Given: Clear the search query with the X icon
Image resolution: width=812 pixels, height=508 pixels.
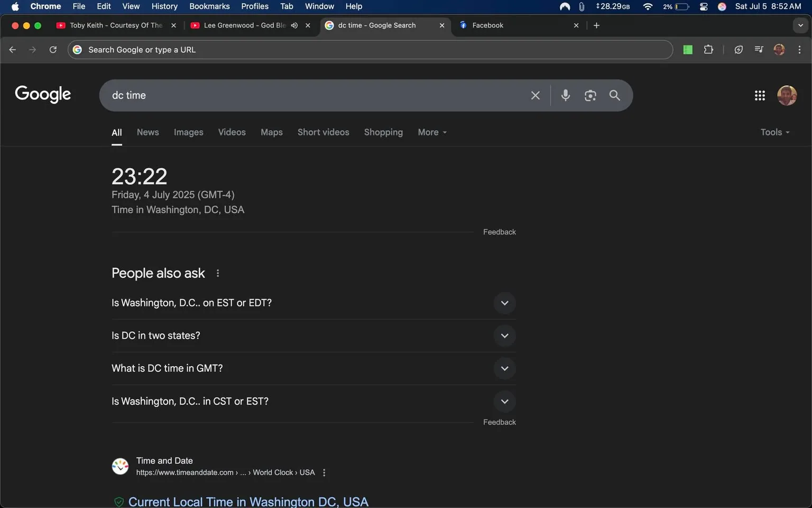Looking at the screenshot, I should click(x=535, y=95).
